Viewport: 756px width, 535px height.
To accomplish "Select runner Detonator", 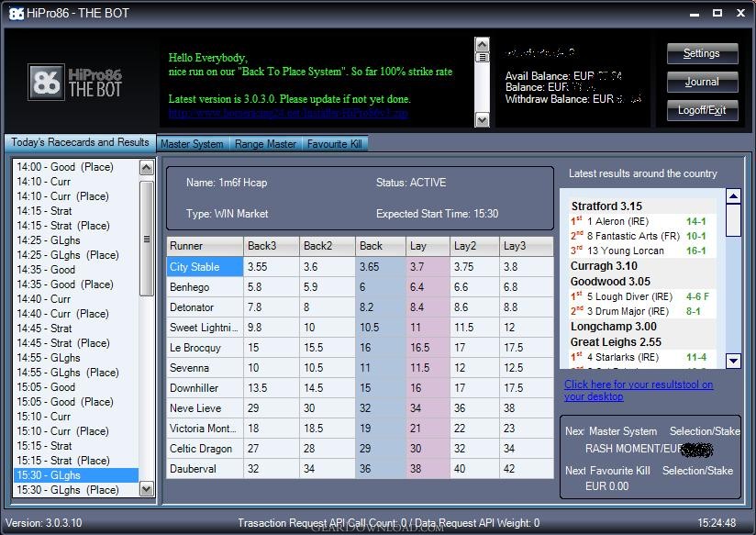I will 205,307.
